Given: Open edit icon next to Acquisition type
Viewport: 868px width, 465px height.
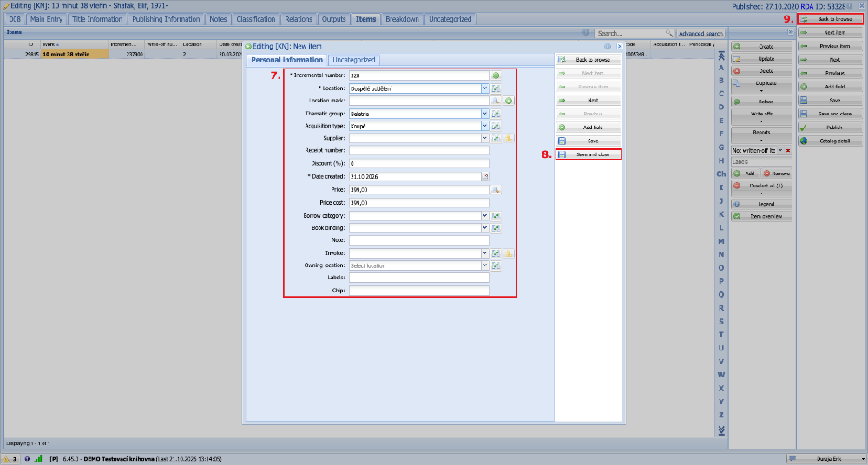Looking at the screenshot, I should pos(496,126).
